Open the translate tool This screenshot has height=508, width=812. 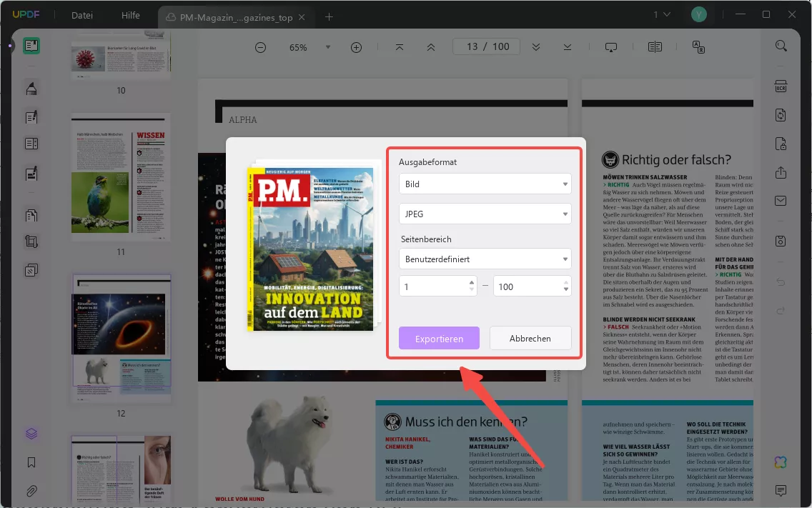pyautogui.click(x=698, y=46)
